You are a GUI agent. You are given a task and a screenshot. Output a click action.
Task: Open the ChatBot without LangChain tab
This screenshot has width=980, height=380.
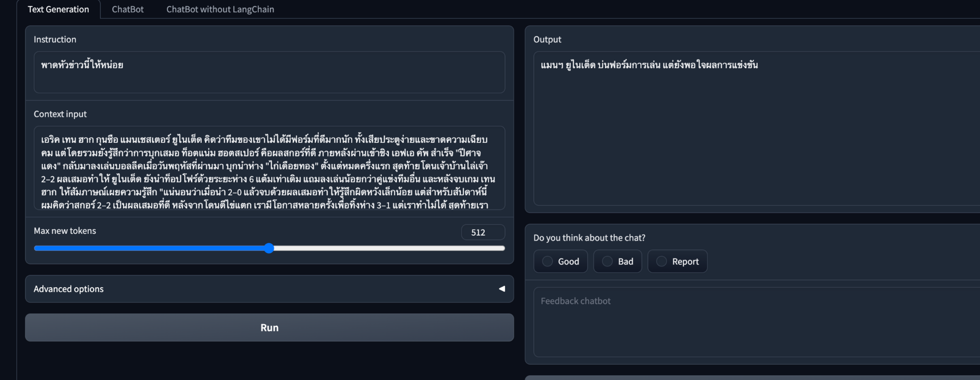tap(220, 9)
